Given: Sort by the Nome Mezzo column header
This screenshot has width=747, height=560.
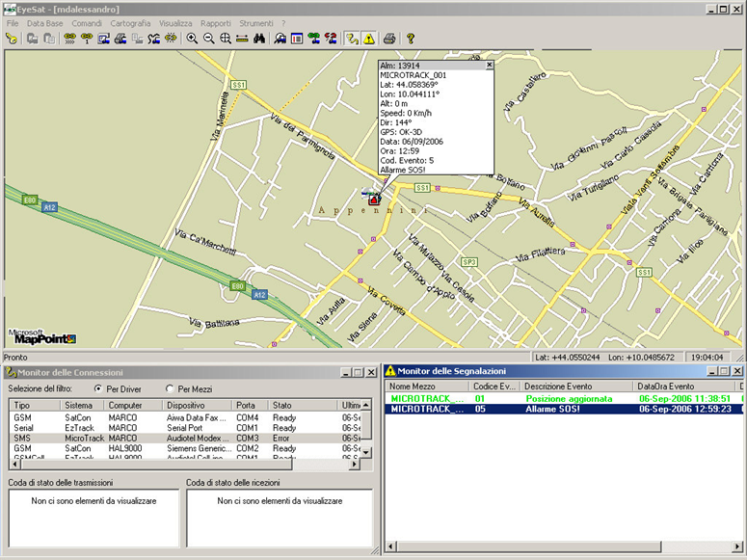Looking at the screenshot, I should click(x=427, y=387).
